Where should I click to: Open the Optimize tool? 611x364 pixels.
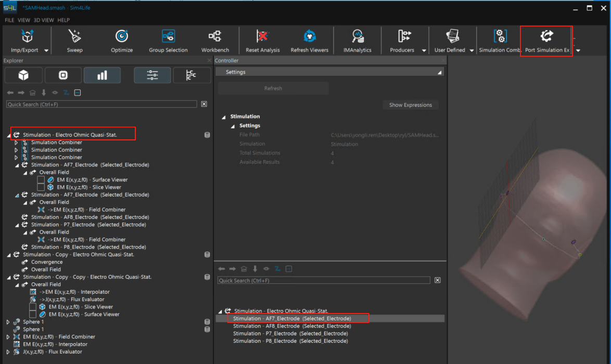tap(121, 36)
